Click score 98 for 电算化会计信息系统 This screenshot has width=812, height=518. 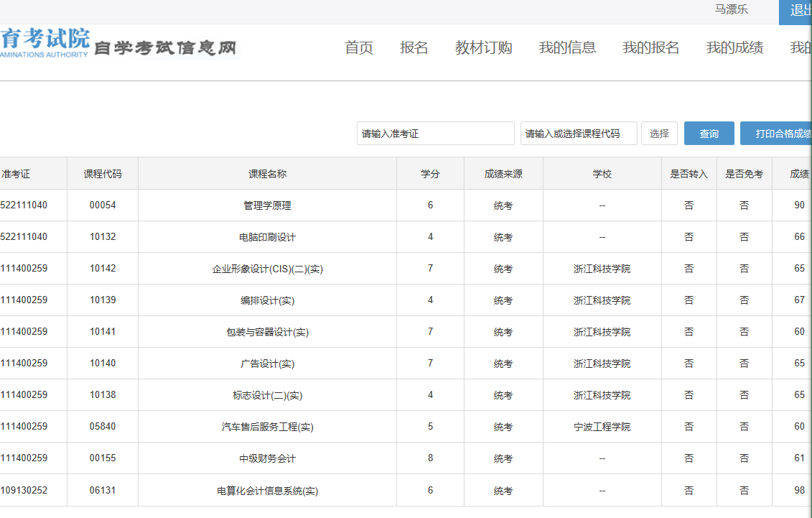point(800,490)
